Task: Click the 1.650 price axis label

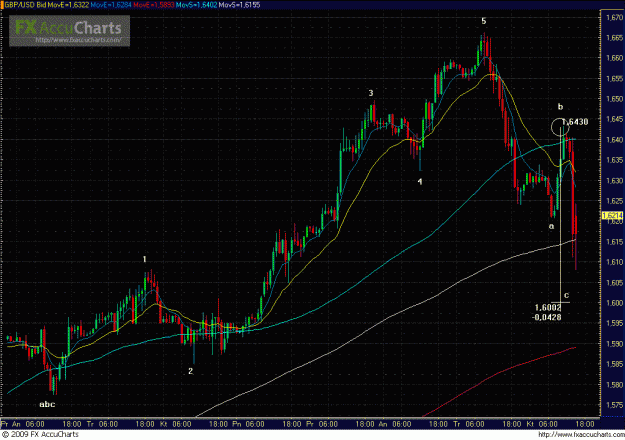Action: tap(614, 98)
